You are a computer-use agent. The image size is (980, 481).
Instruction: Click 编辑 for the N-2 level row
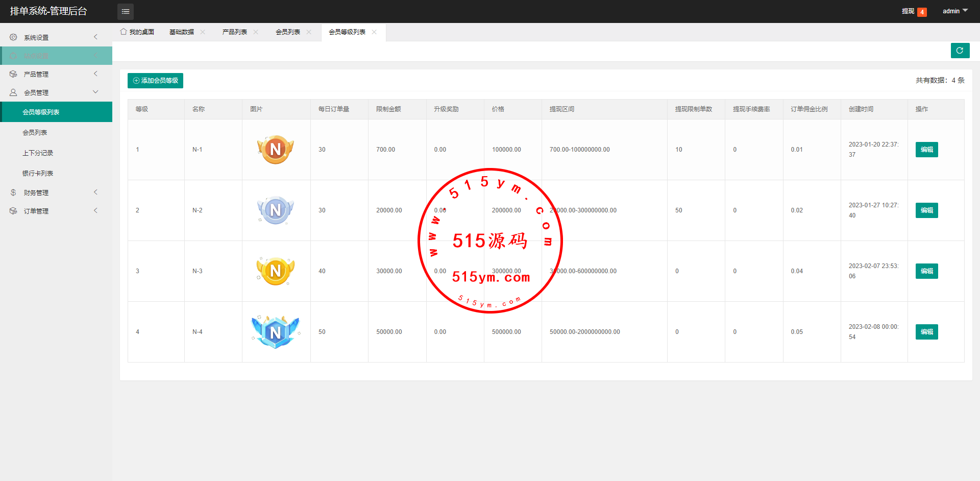[926, 210]
